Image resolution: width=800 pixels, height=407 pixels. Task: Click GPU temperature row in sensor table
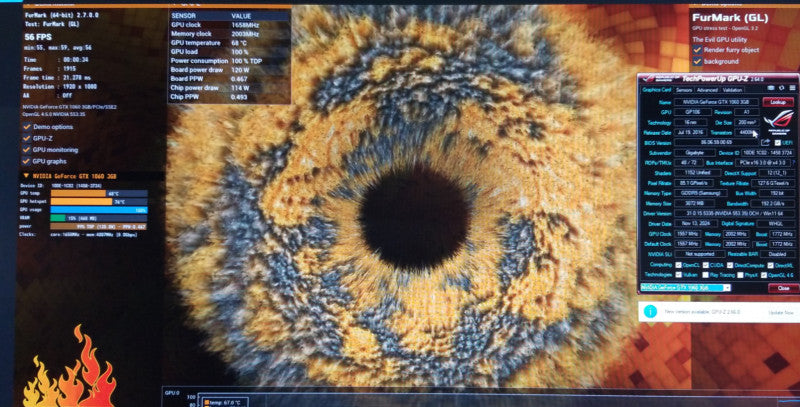point(230,43)
